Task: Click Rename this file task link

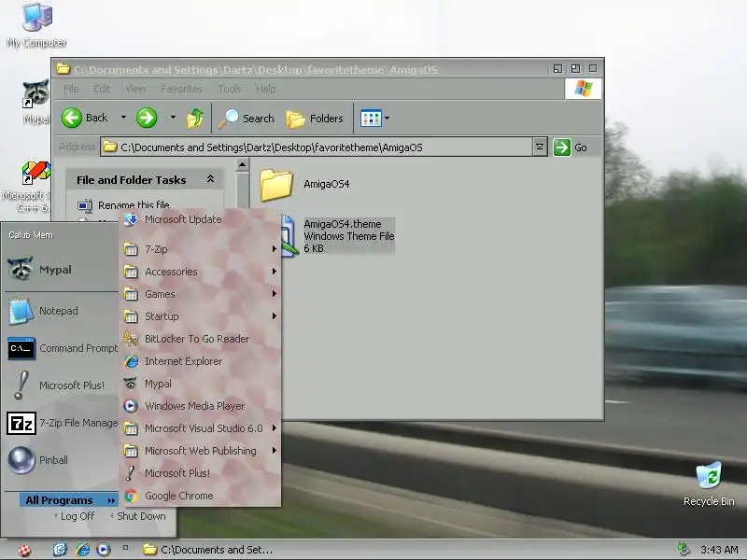Action: click(134, 205)
